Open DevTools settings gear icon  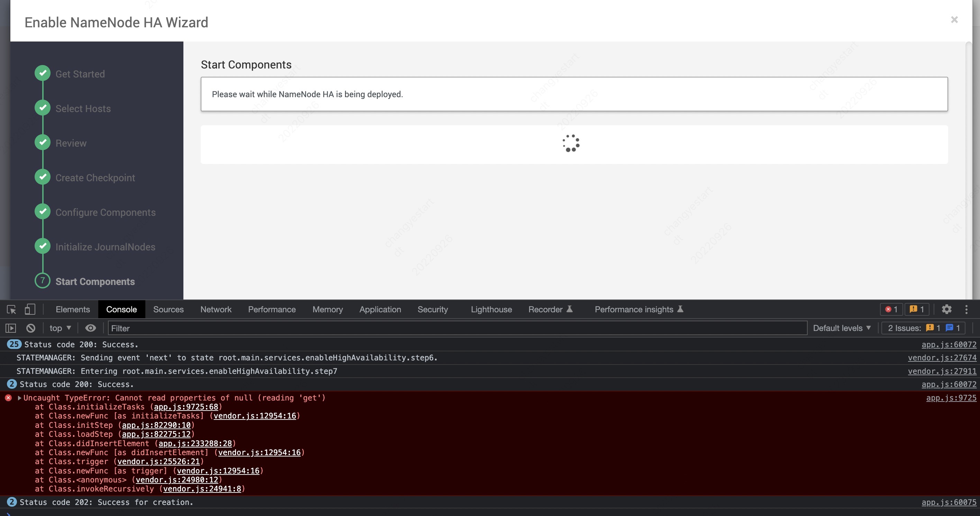[x=946, y=310]
